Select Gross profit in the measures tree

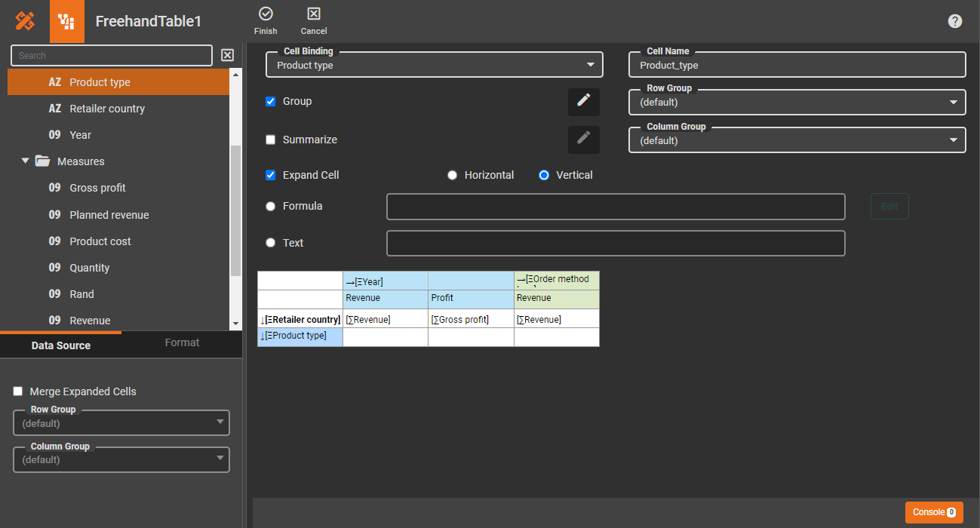click(97, 188)
